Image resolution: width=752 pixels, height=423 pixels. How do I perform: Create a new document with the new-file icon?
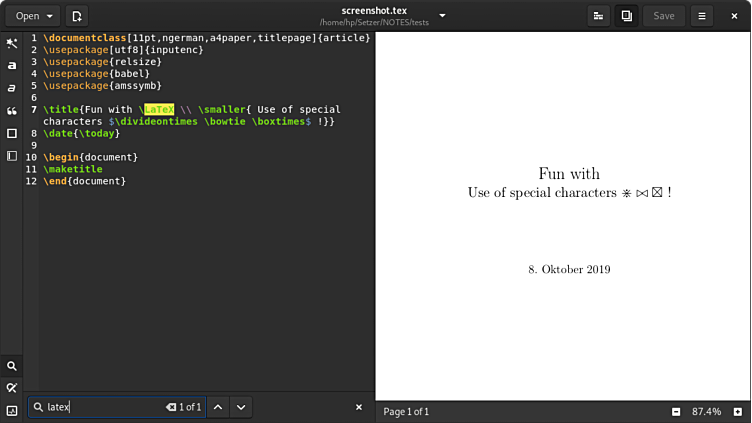click(77, 16)
